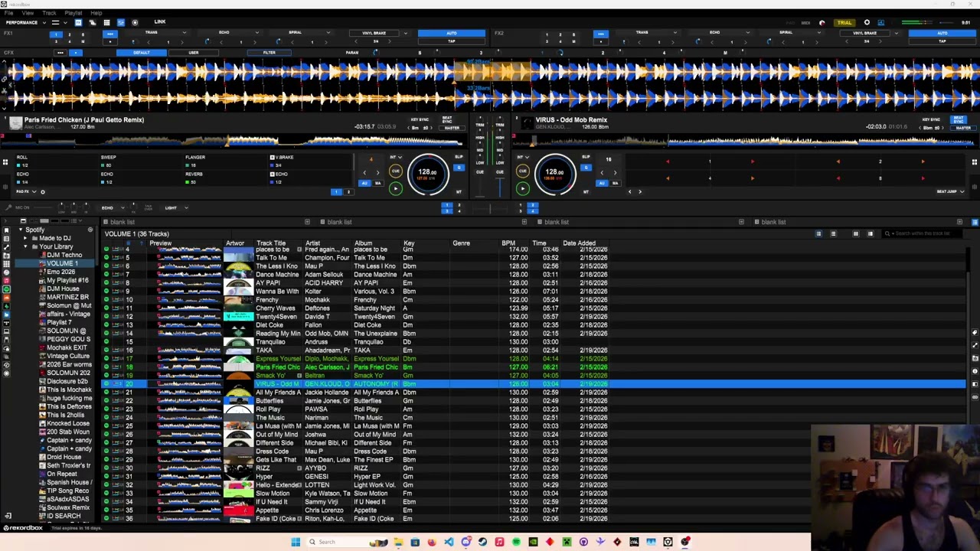Click deck 1 track artwork thumbnail
Image resolution: width=980 pixels, height=551 pixels.
coord(15,123)
